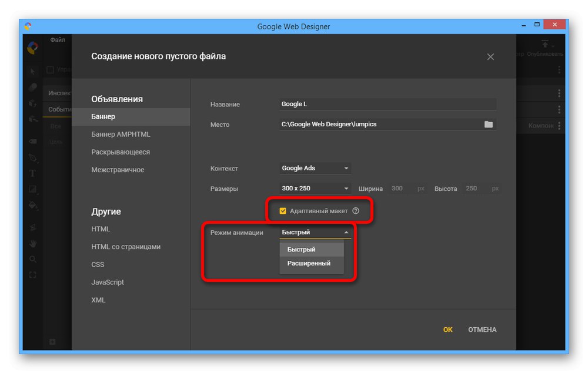The height and width of the screenshot is (373, 588).
Task: Select Межстраничное ad type
Action: coord(118,170)
